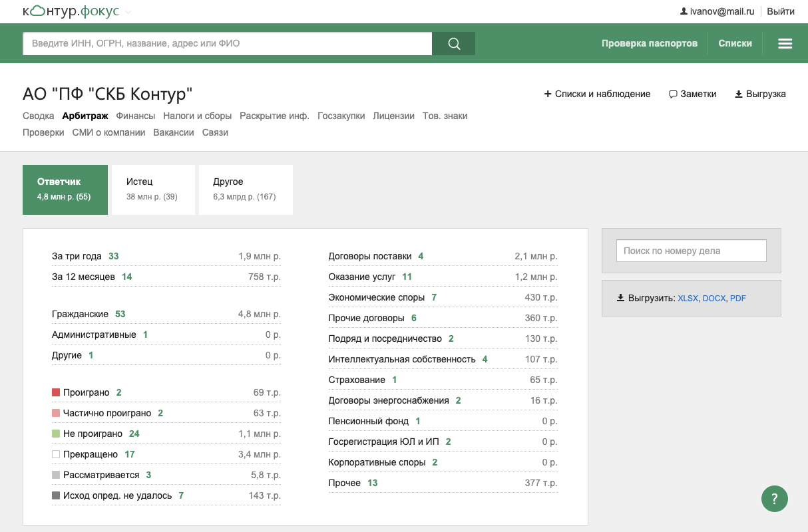
Task: Click the red Проиграно color square
Action: pos(56,393)
